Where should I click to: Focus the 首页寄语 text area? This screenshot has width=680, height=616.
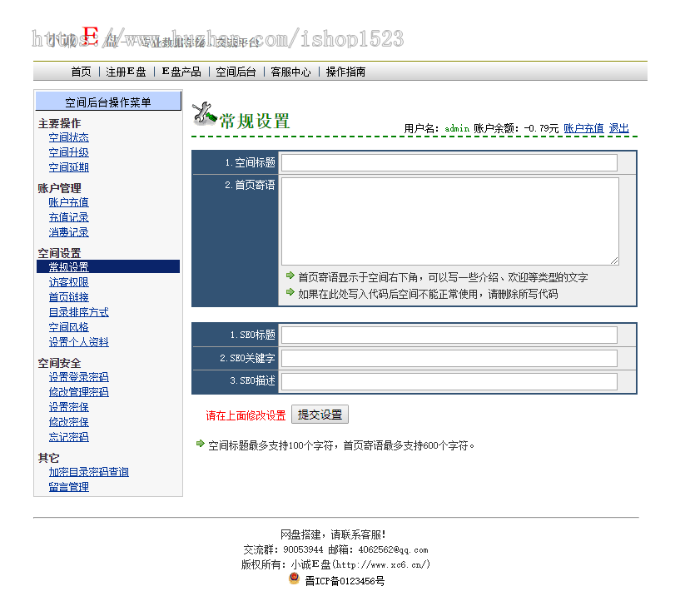tap(450, 221)
